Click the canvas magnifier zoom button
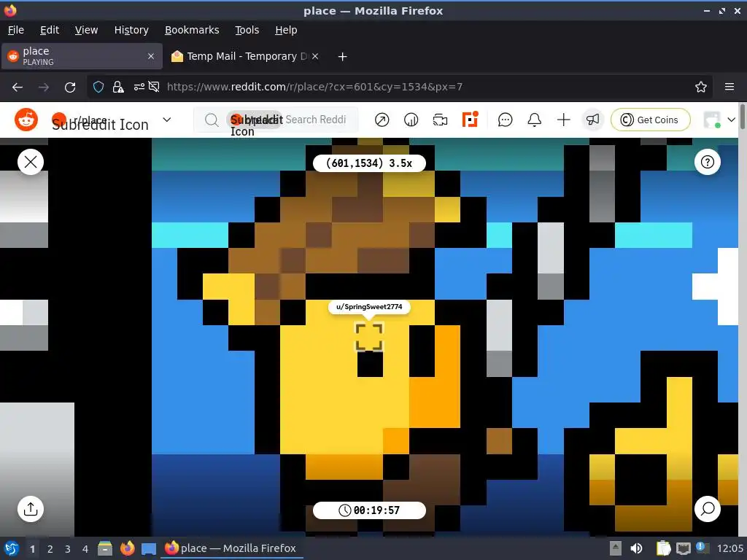The width and height of the screenshot is (747, 560). click(708, 509)
